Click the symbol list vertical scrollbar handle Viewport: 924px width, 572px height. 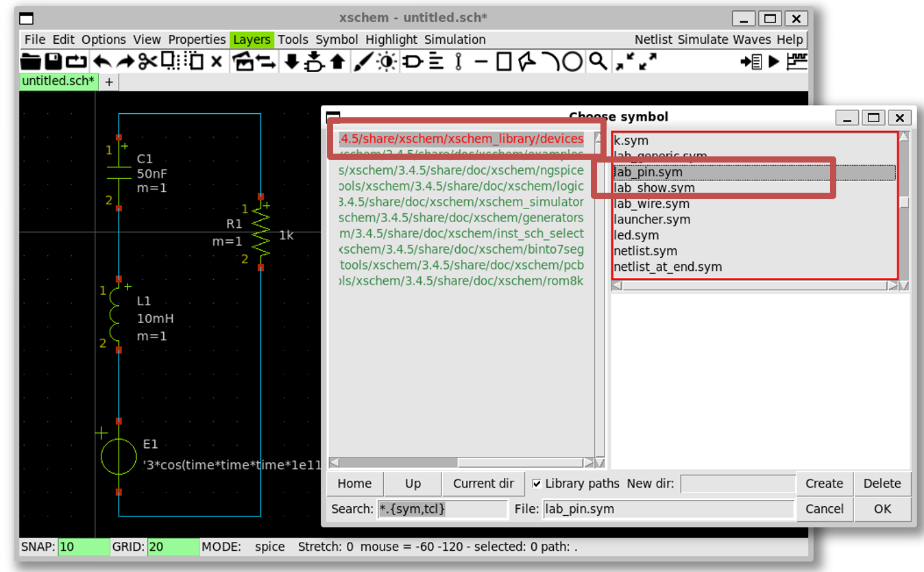904,202
